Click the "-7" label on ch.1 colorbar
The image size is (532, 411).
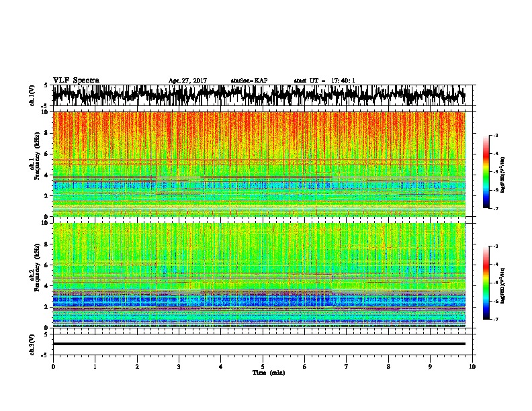[496, 208]
